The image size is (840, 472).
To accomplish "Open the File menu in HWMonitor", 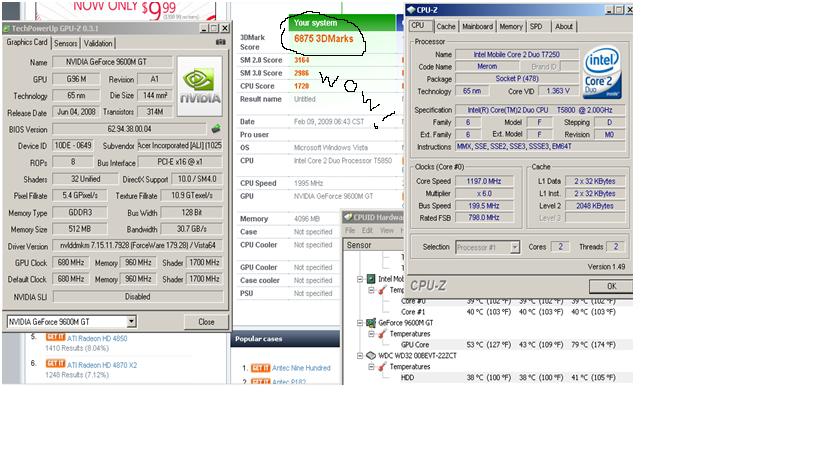I will (x=350, y=230).
